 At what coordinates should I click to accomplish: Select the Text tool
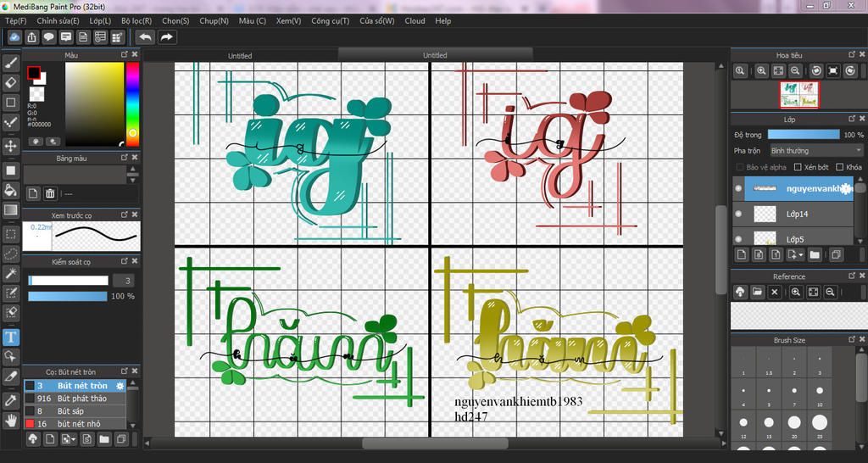[10, 336]
